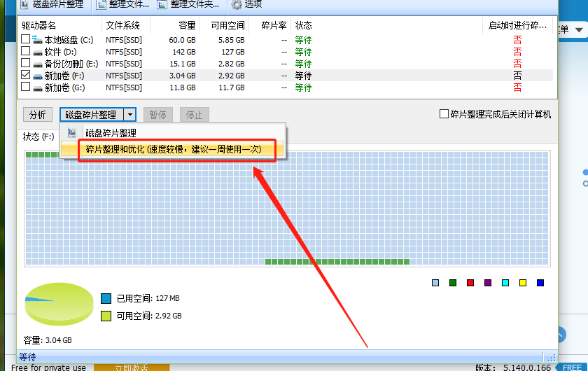
Task: Uncheck the 新加卷 (F:) drive checkbox
Action: pyautogui.click(x=25, y=75)
